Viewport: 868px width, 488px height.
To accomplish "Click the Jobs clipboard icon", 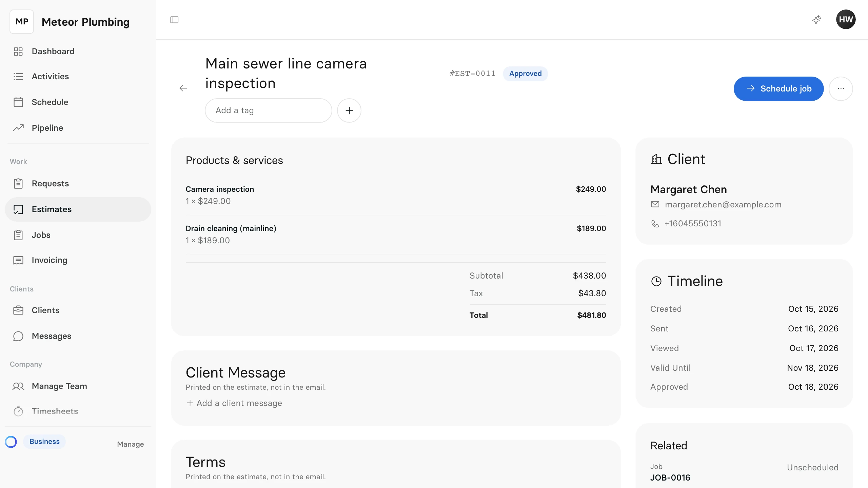I will (x=18, y=235).
